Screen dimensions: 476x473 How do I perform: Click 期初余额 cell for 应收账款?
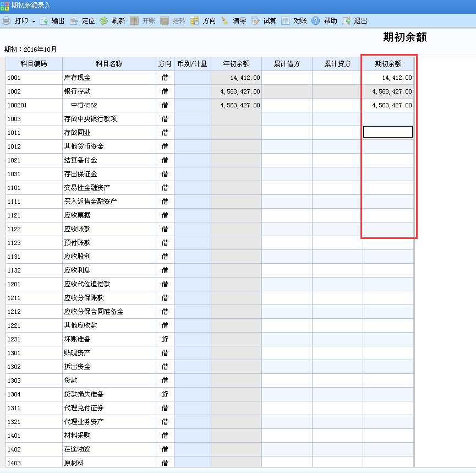click(388, 229)
